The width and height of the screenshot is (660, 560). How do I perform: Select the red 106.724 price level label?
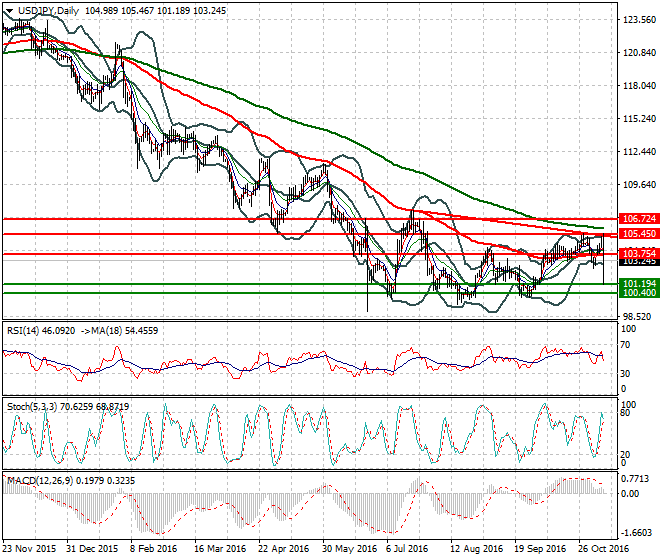[x=639, y=219]
